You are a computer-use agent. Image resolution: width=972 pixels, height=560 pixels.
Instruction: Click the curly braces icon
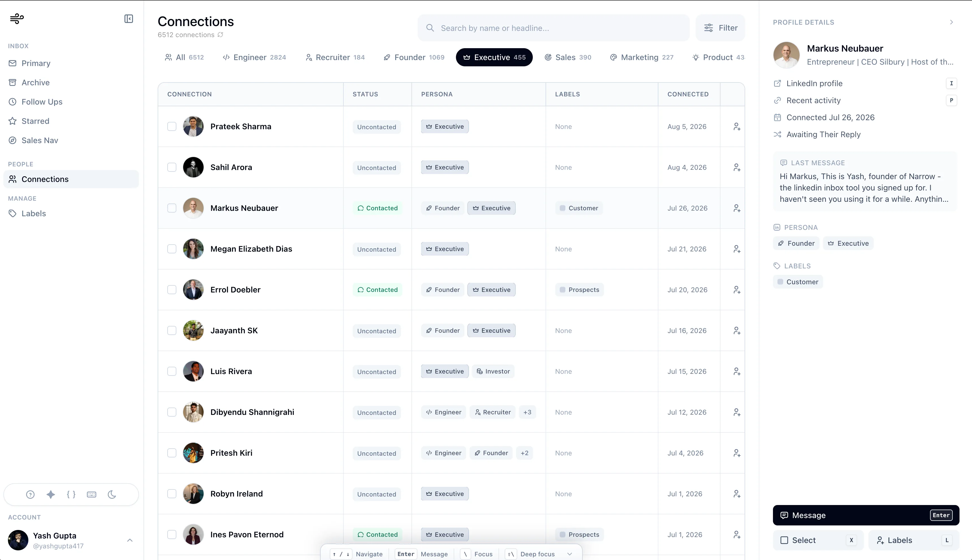(71, 495)
